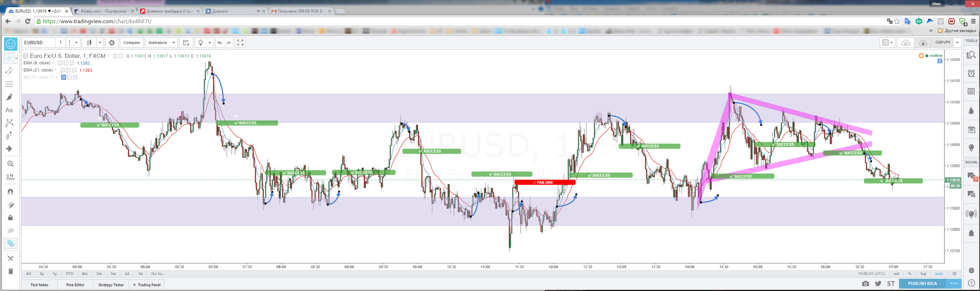Toggle auto scale at bottom right
Viewport: 980px width, 291px height.
click(x=939, y=274)
